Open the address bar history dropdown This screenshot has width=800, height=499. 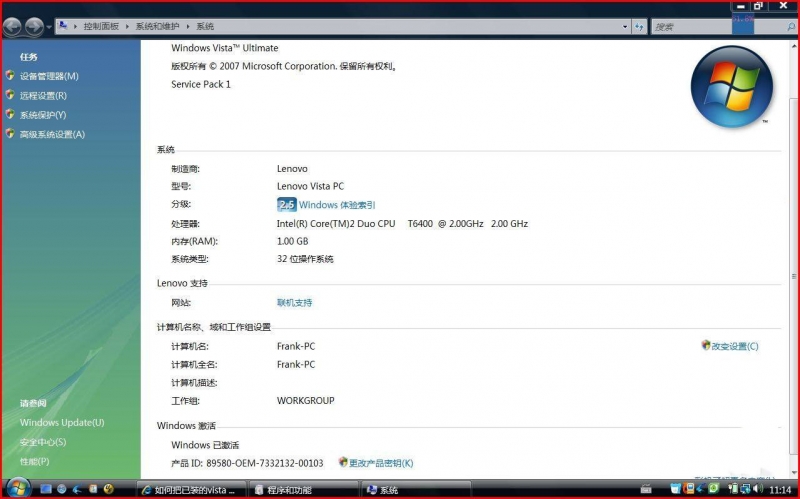625,27
